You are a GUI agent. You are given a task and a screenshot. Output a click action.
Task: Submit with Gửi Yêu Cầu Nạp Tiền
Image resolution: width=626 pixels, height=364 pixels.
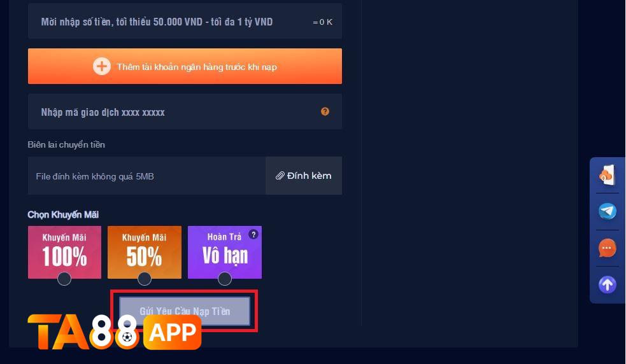[x=185, y=311]
